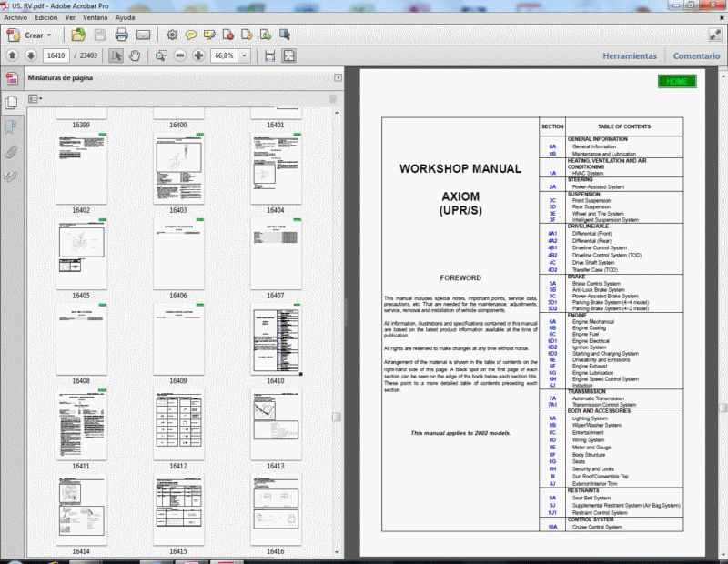728x564 pixels.
Task: Show the attachments paperclip sidebar icon
Action: [11, 152]
